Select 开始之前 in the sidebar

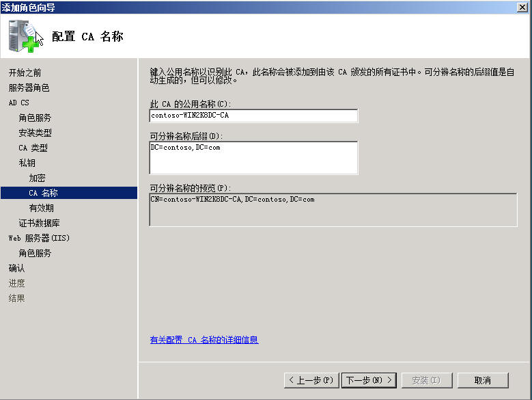[x=25, y=72]
